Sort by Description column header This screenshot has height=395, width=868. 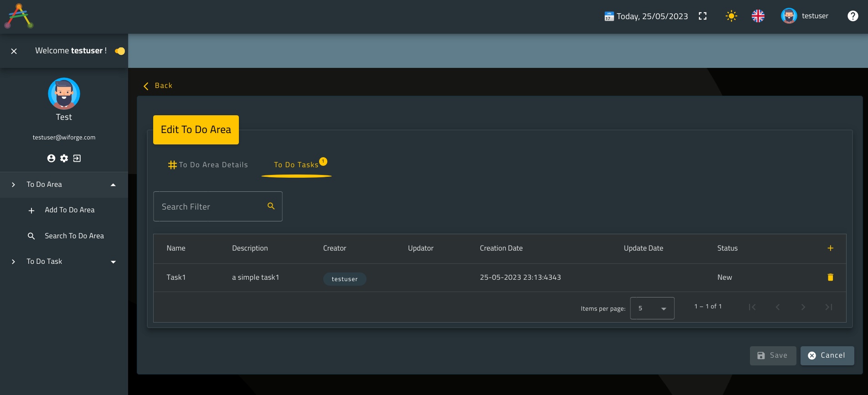pyautogui.click(x=250, y=248)
